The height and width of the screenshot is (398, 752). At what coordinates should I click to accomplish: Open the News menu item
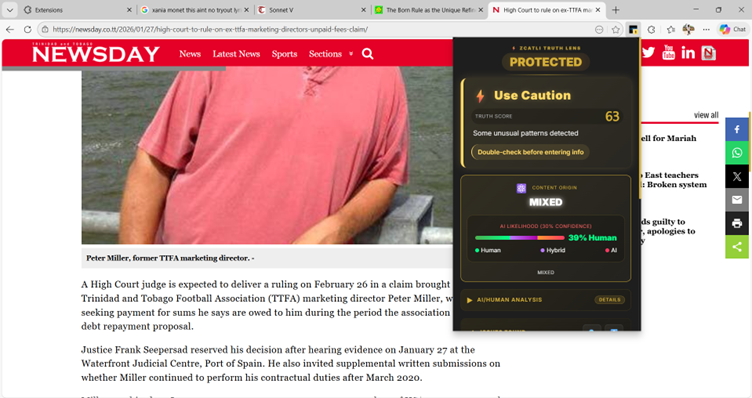pyautogui.click(x=190, y=54)
